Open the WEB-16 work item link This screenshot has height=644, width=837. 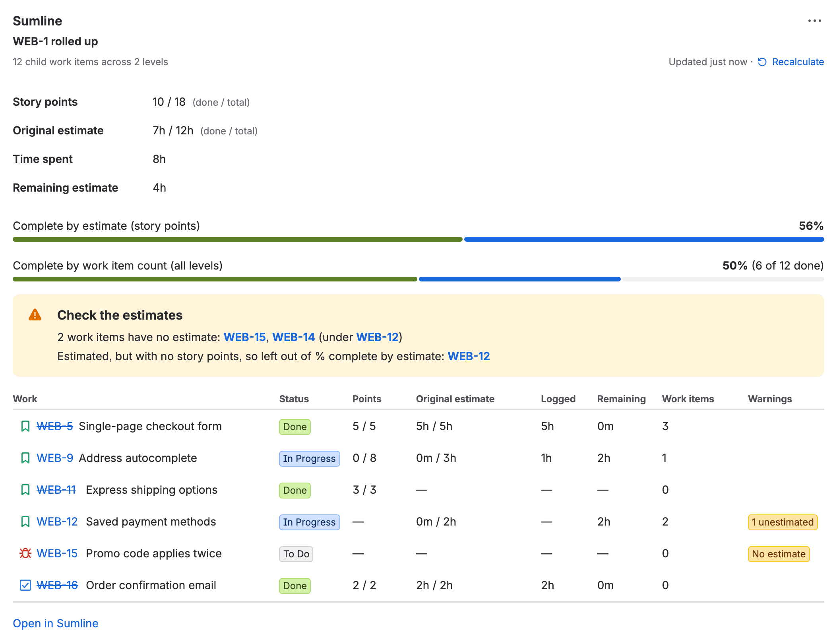[x=57, y=585]
